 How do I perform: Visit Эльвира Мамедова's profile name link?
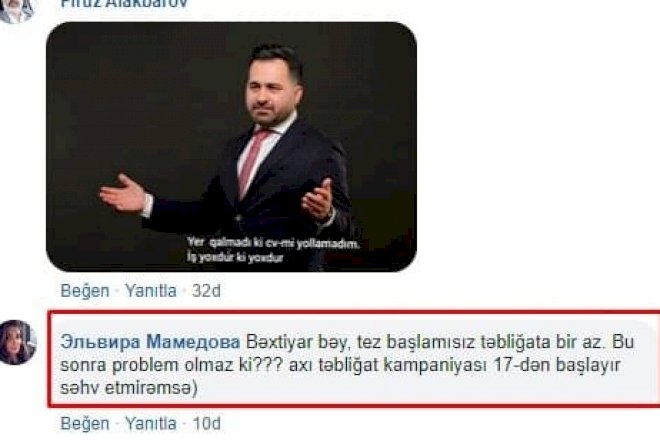pyautogui.click(x=150, y=342)
